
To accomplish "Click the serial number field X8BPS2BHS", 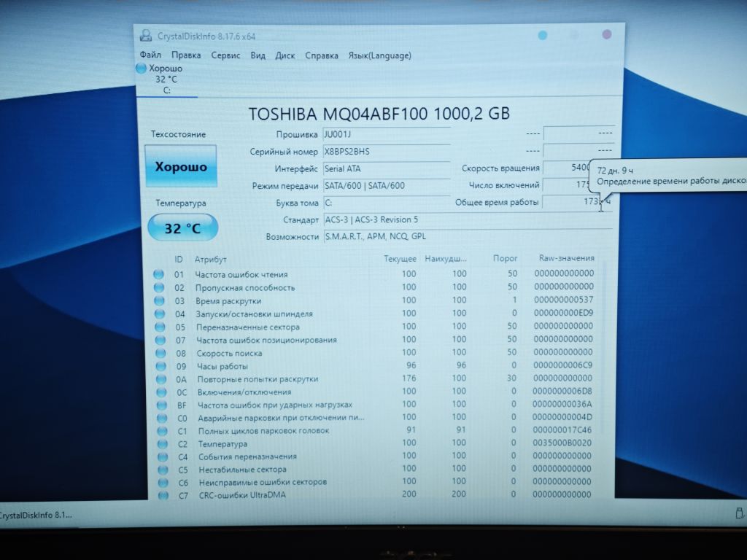I will (386, 152).
